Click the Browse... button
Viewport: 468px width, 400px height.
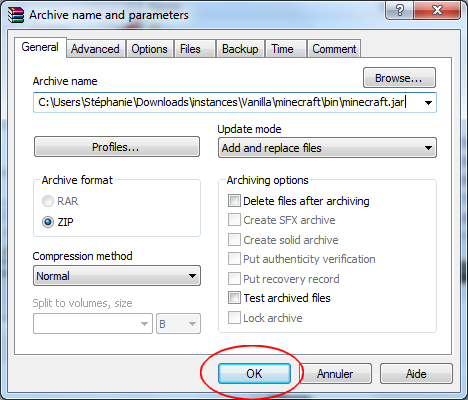coord(399,78)
